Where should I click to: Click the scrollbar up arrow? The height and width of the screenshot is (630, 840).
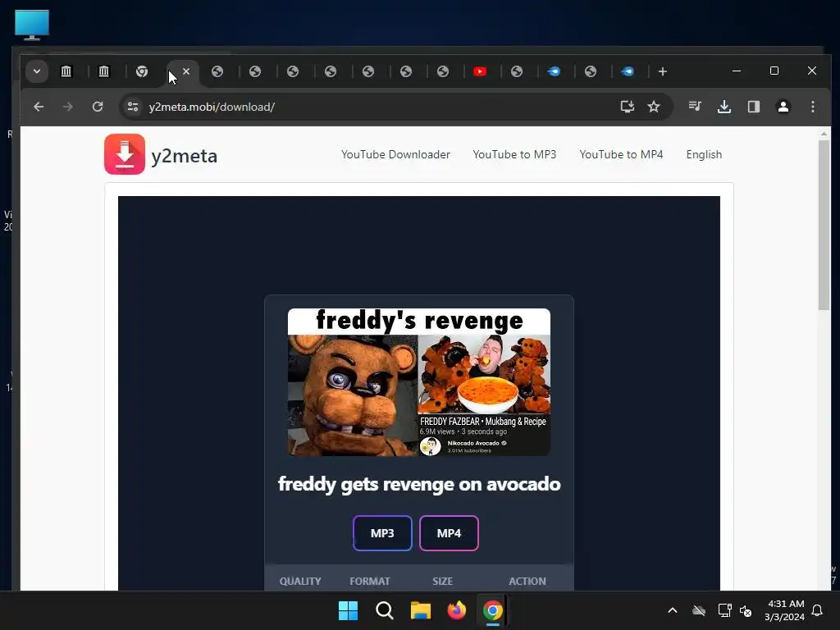click(x=824, y=134)
